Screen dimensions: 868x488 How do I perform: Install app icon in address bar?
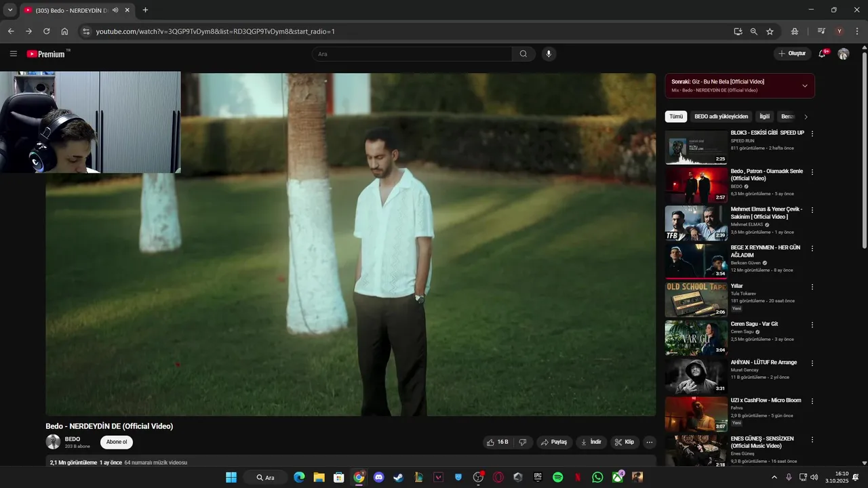click(x=738, y=31)
